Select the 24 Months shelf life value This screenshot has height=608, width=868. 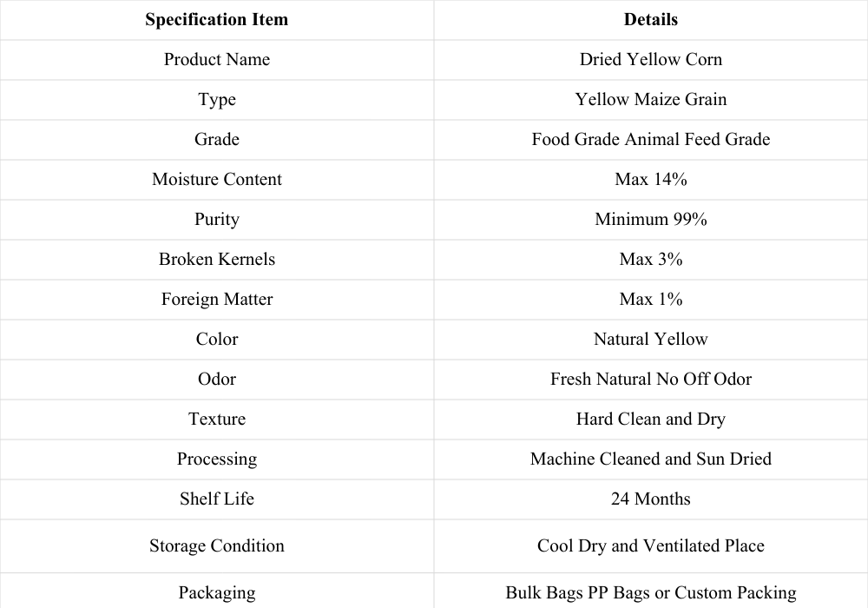point(650,499)
